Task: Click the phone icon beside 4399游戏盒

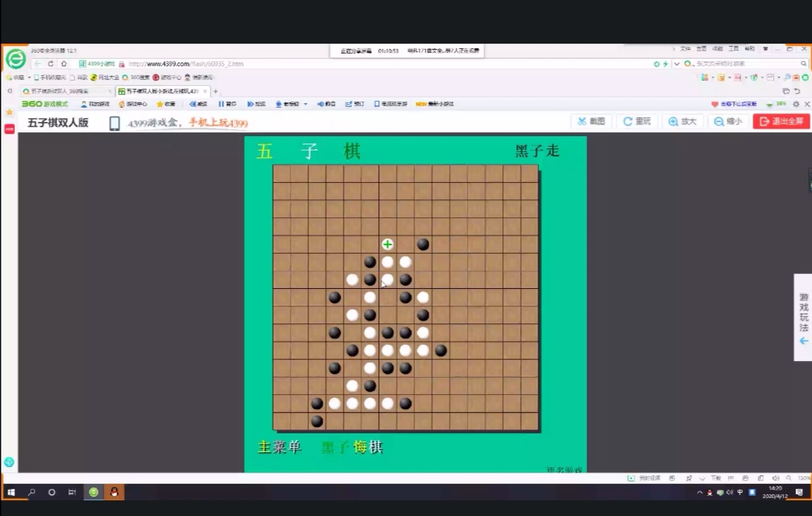Action: coord(114,123)
